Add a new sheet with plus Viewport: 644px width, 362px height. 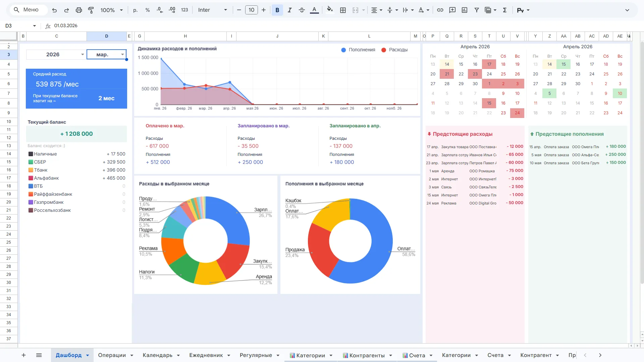point(23,355)
